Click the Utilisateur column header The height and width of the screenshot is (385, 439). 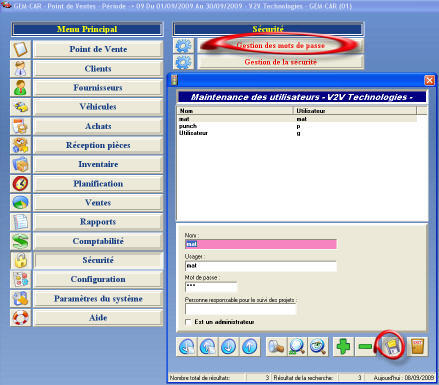[355, 111]
